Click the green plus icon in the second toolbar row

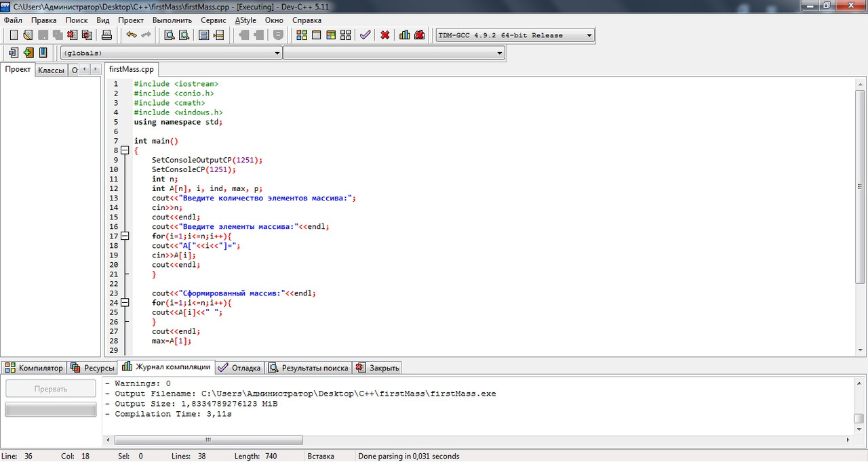(x=28, y=53)
